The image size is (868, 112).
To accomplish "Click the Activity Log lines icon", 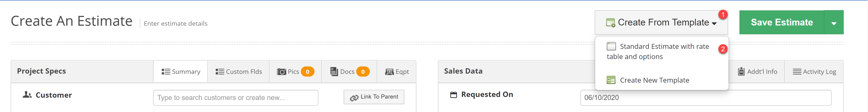I will [797, 72].
